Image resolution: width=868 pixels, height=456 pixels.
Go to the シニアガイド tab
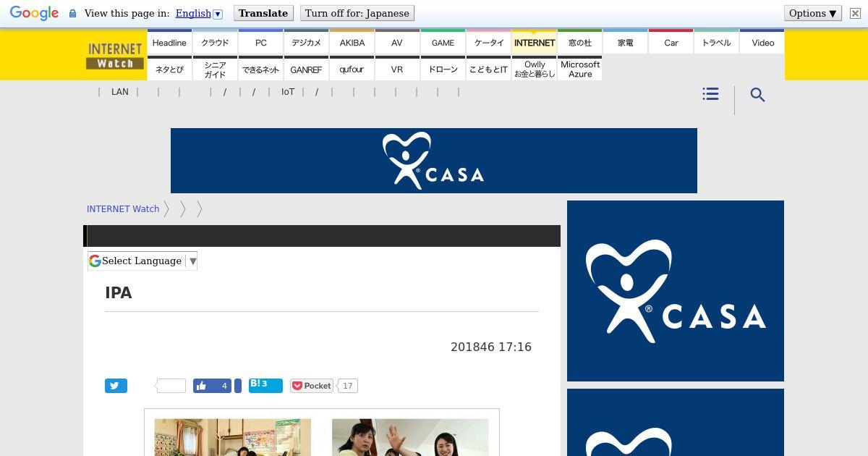click(215, 69)
